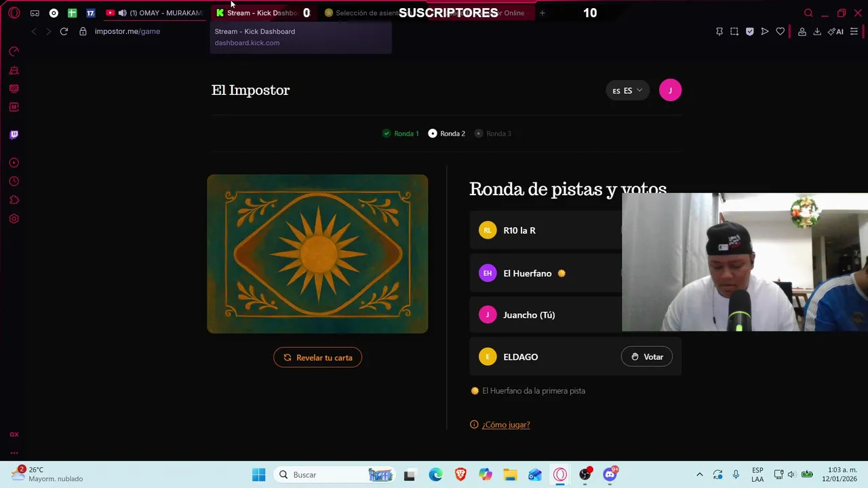Select the Ronda 3 step
This screenshot has height=488, width=868.
[x=493, y=134]
